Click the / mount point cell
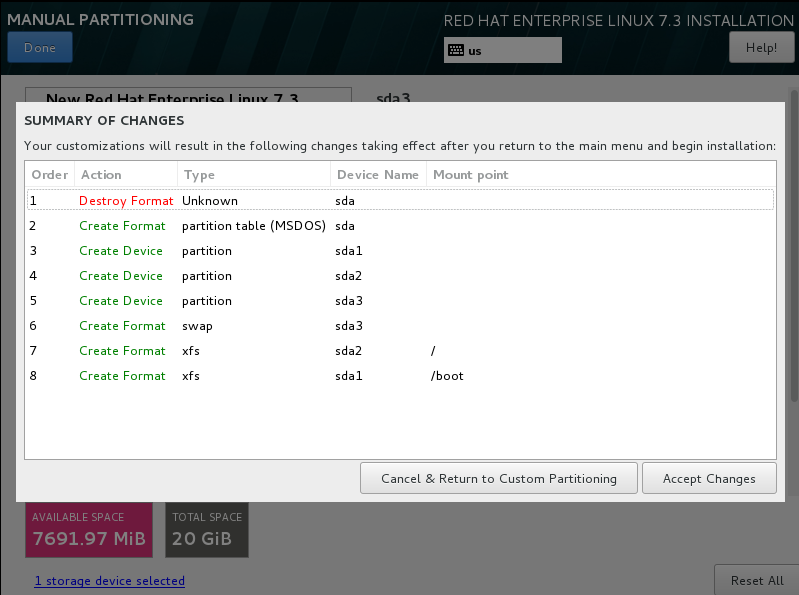 pyautogui.click(x=433, y=350)
